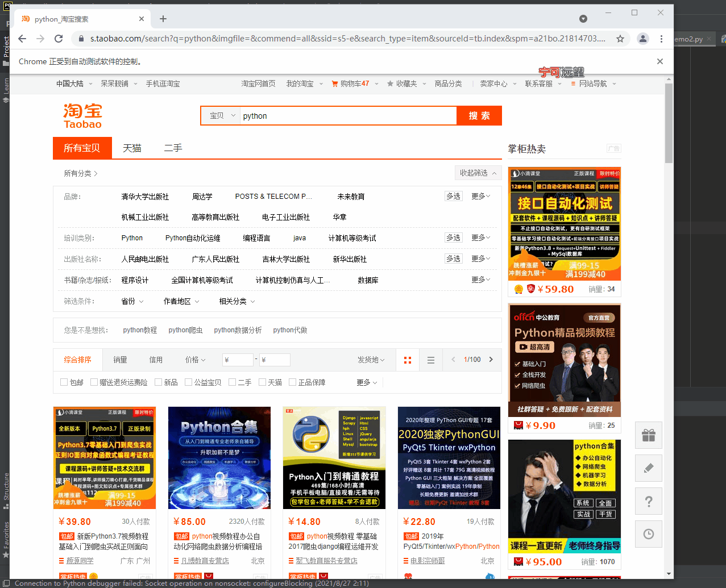Sort results by 销量
The height and width of the screenshot is (588, 726).
pyautogui.click(x=120, y=360)
